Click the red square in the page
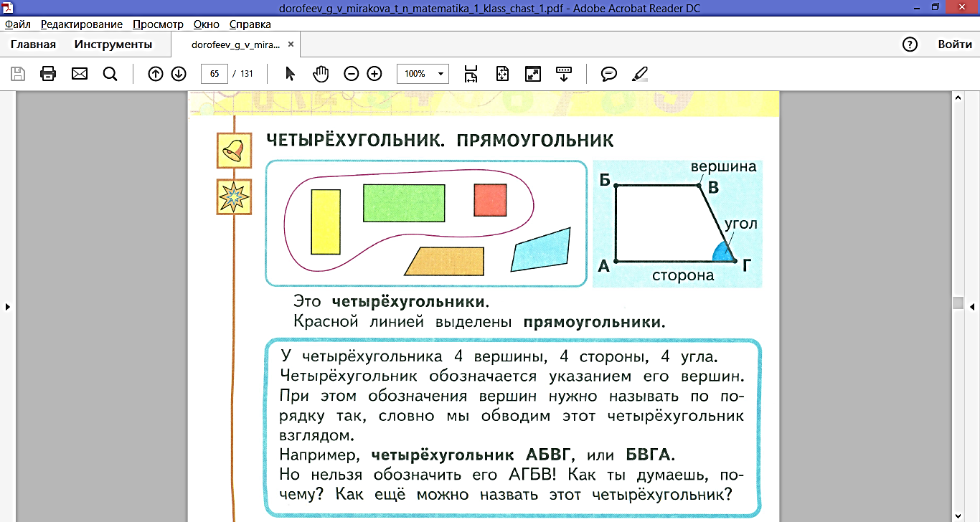 491,200
